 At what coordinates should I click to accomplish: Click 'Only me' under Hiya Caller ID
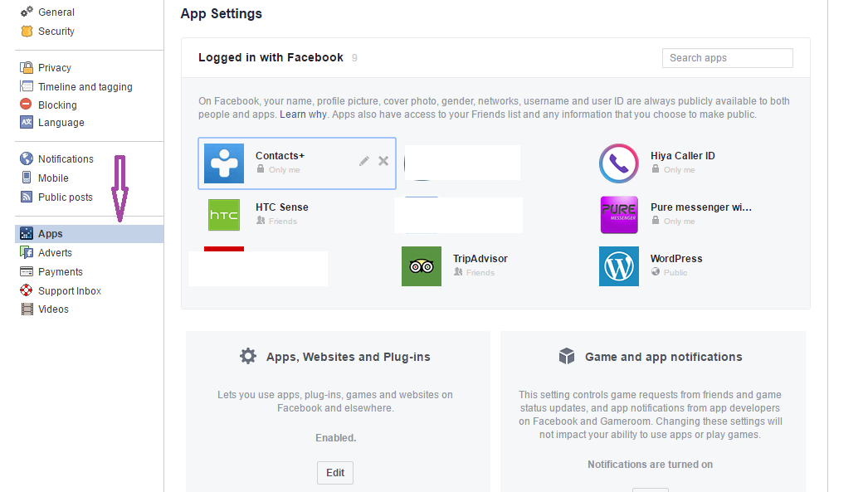click(x=680, y=170)
